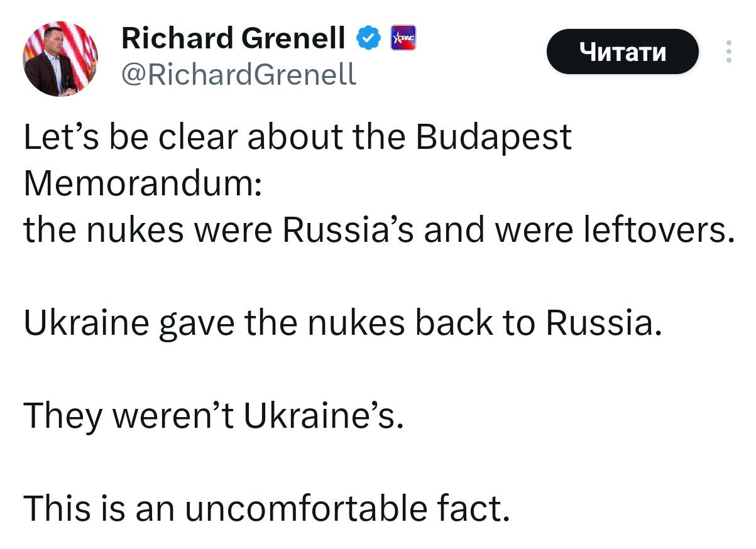Click the line "This is an uncomfortable fact."
This screenshot has width=756, height=549.
(x=266, y=508)
